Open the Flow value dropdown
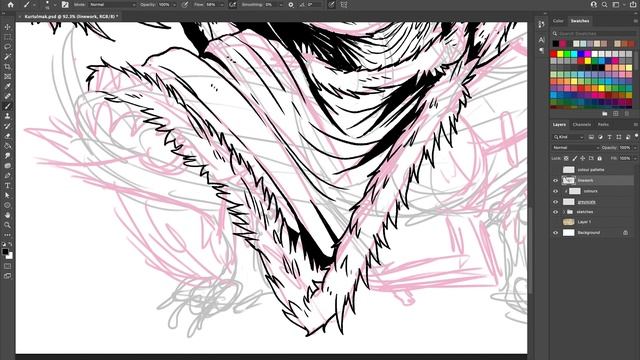The width and height of the screenshot is (640, 360). pos(222,5)
